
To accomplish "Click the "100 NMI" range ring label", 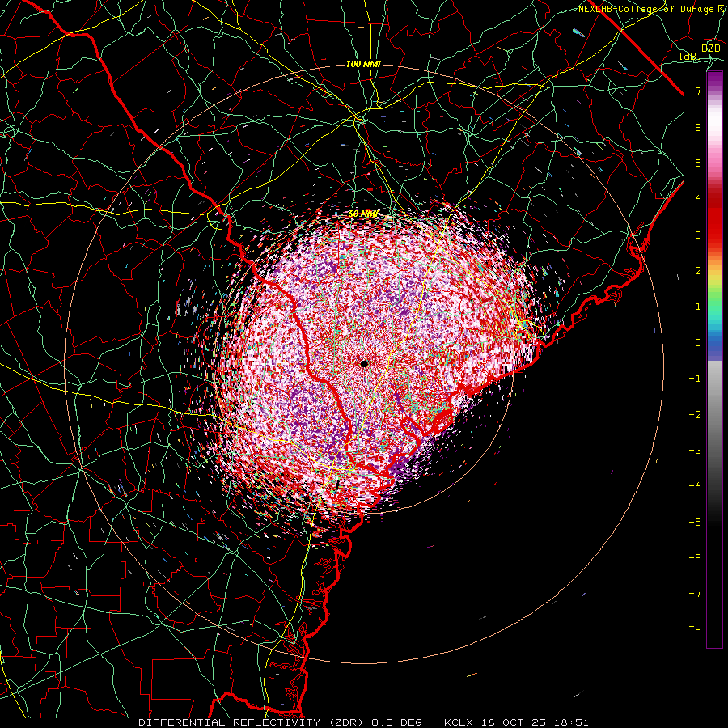I will point(363,64).
